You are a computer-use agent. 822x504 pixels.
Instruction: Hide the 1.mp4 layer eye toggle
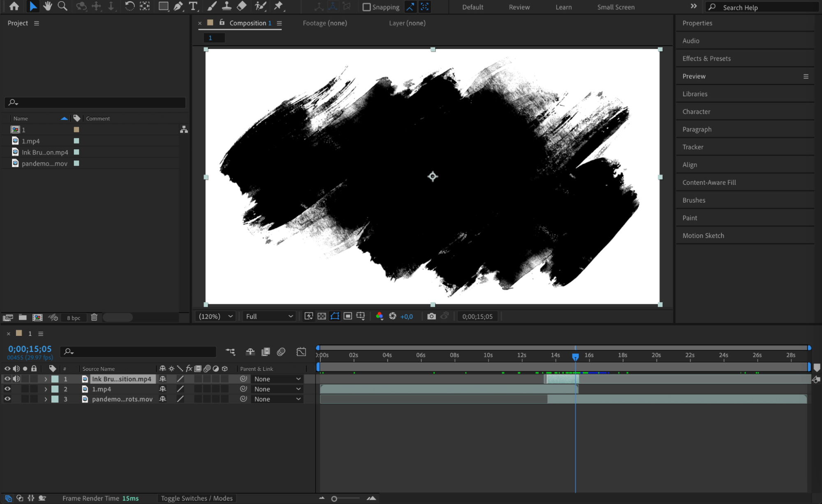[x=7, y=389]
